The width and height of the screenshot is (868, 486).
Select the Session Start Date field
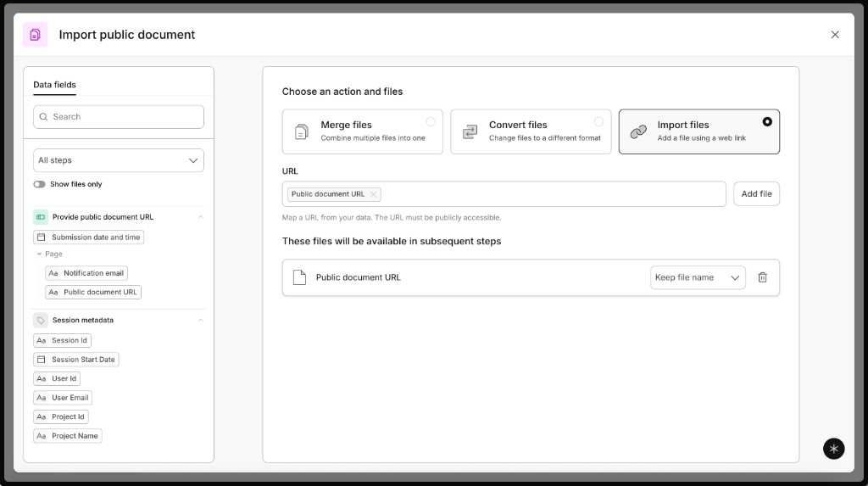pos(75,360)
